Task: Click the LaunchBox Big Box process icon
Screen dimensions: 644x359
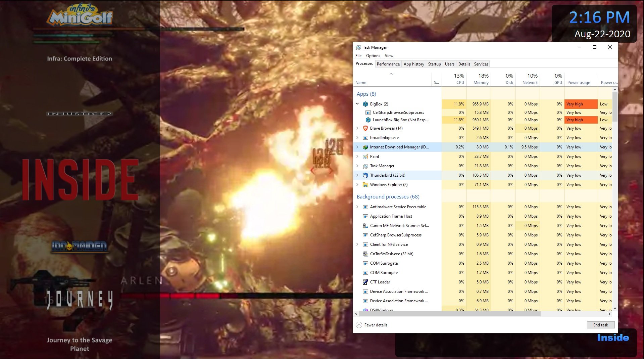Action: [x=368, y=120]
